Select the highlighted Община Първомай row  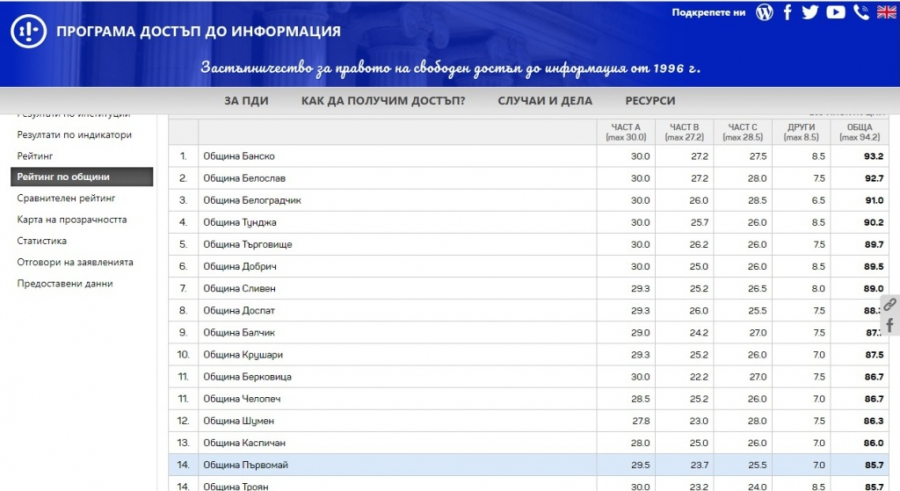click(x=529, y=465)
